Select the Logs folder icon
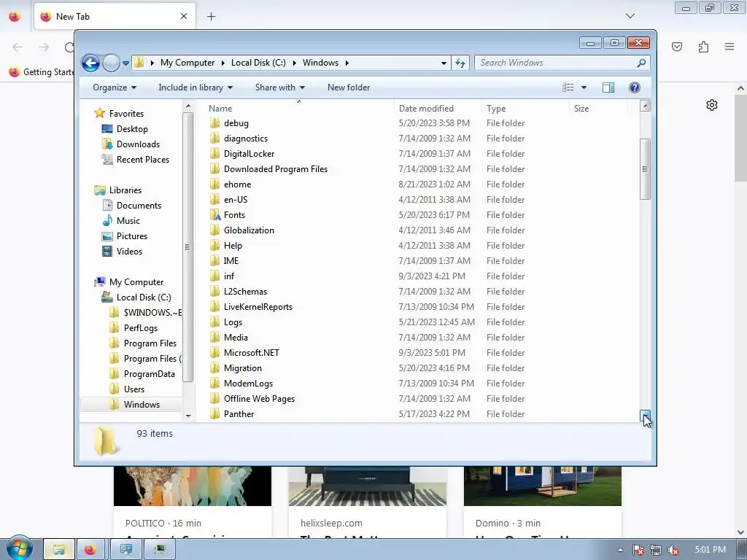 215,322
